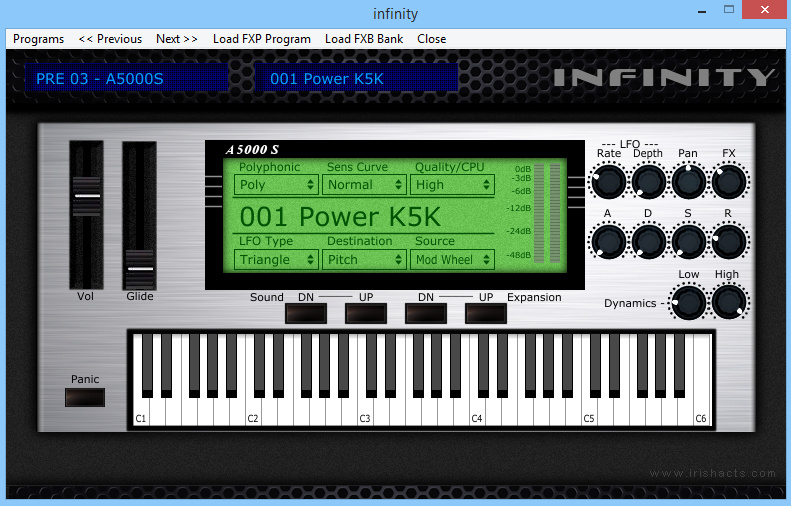Click the green LCD 001 Power K5K name
The width and height of the screenshot is (791, 506).
[x=340, y=217]
